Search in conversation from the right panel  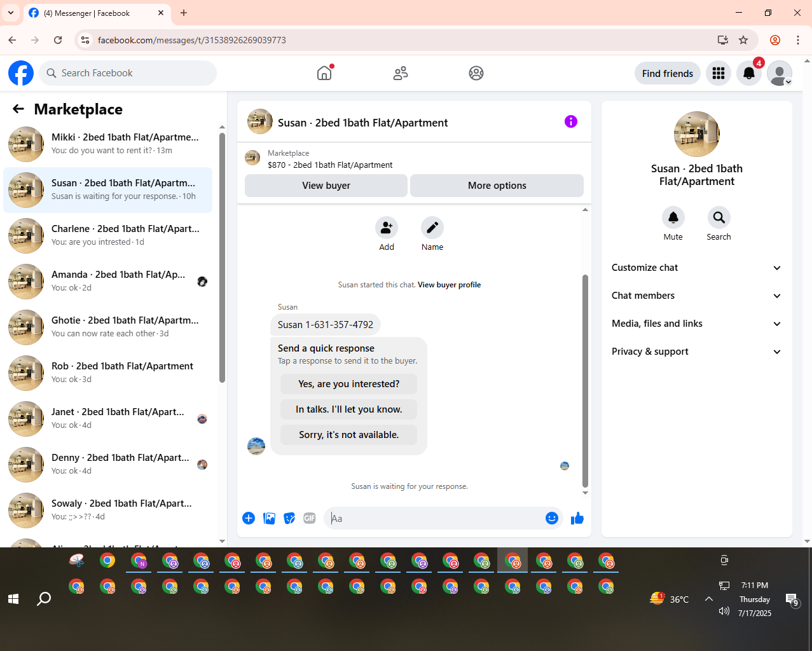pyautogui.click(x=719, y=217)
